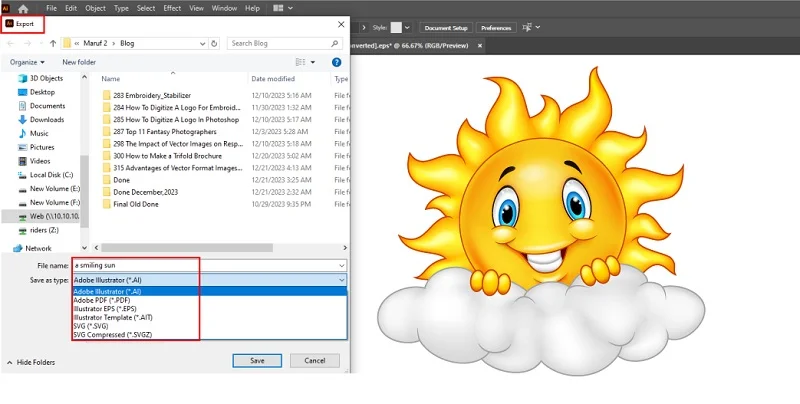Open the workspace switcher layout icon

(x=278, y=8)
